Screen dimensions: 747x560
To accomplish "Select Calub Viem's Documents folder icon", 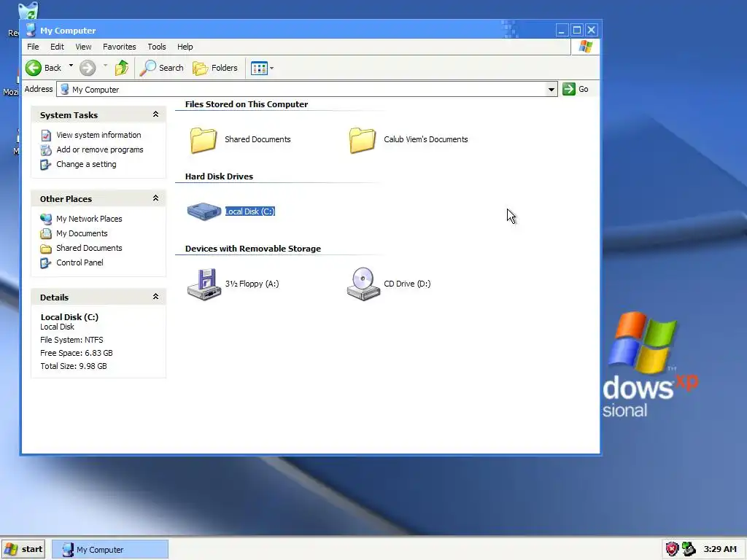I will 362,139.
